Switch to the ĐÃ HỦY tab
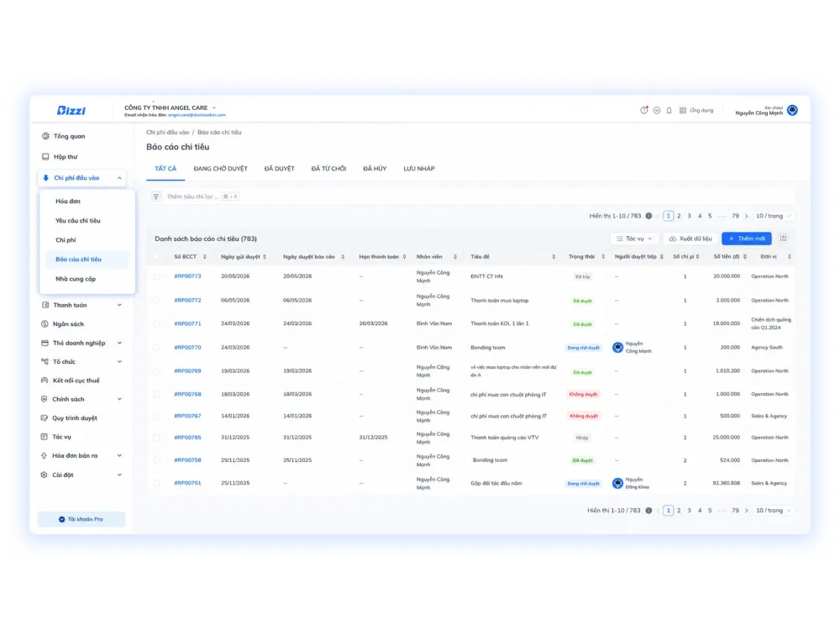The height and width of the screenshot is (630, 840). (x=375, y=169)
